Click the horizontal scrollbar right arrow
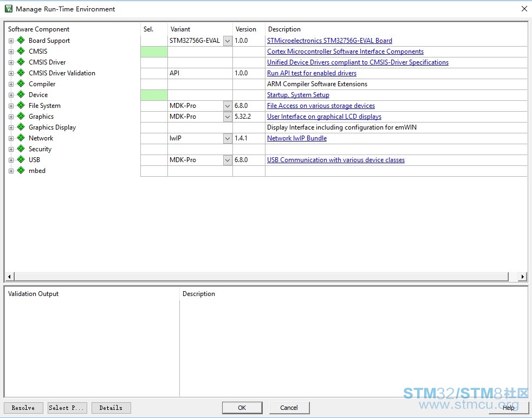The height and width of the screenshot is (418, 532). click(x=522, y=276)
